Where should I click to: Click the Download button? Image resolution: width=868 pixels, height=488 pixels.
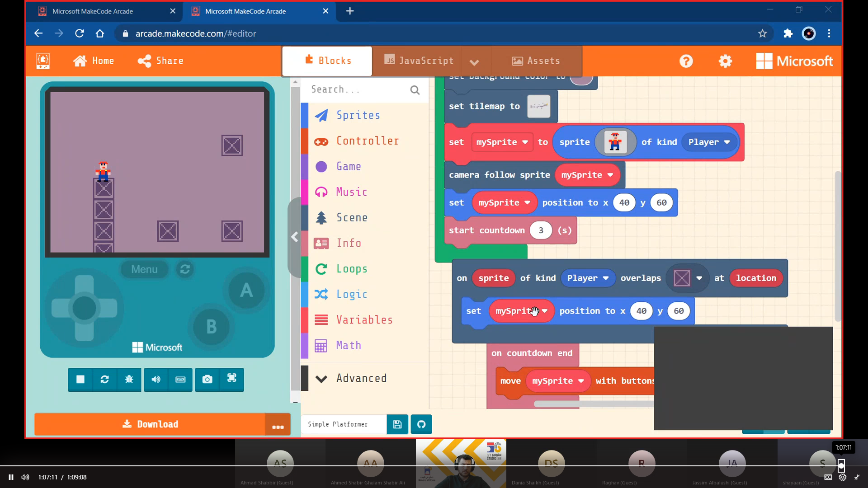click(x=150, y=424)
